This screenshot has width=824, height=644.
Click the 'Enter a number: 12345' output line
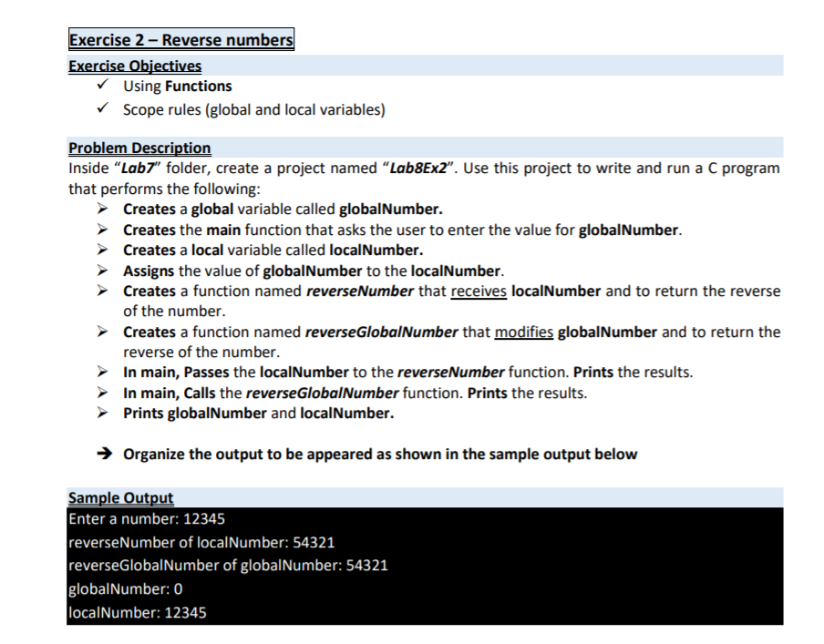tap(147, 519)
